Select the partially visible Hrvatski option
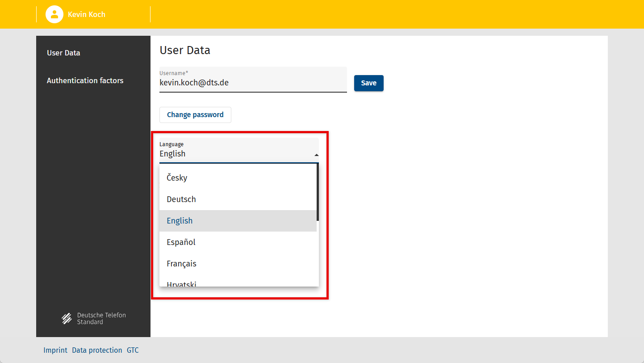Screen dimensions: 644x363 click(181, 283)
